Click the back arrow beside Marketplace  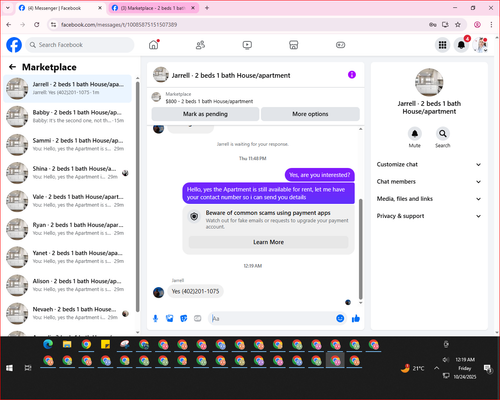pyautogui.click(x=12, y=67)
